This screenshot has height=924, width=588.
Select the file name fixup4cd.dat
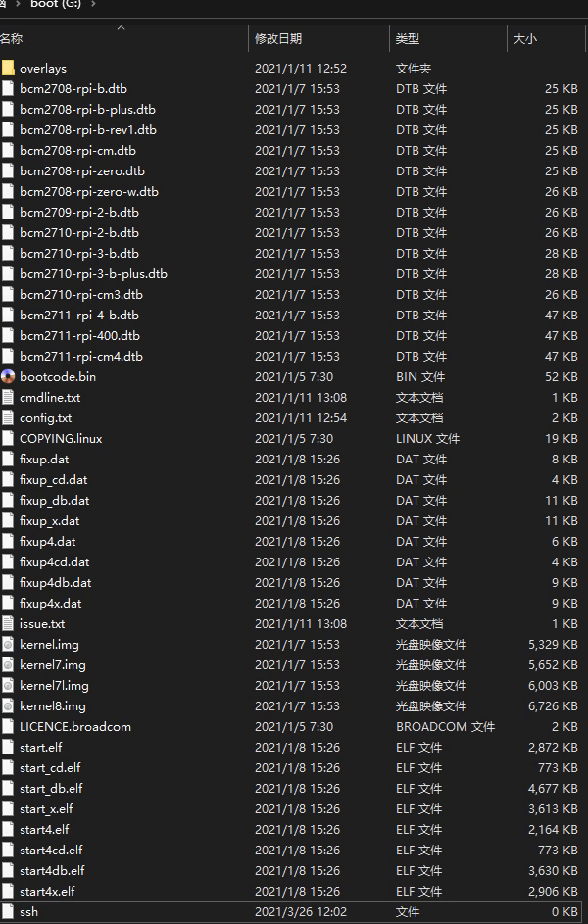55,562
